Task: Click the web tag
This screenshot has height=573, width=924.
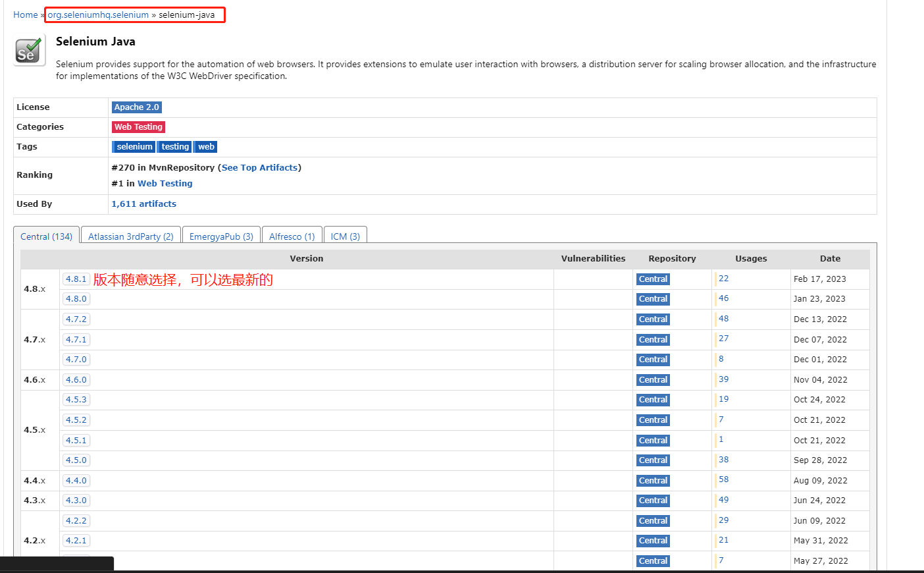Action: pos(205,146)
